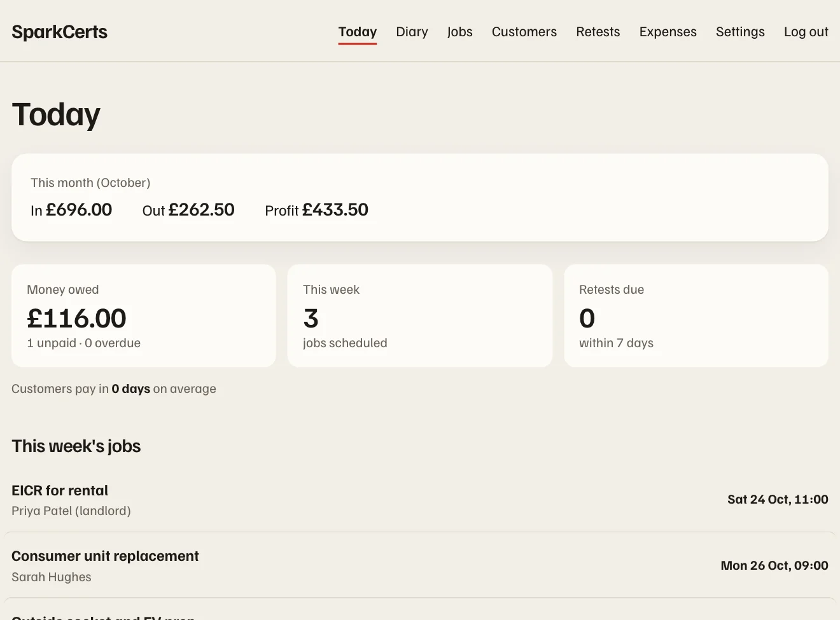The height and width of the screenshot is (620, 840).
Task: Click the 'within 7 days' text
Action: (x=616, y=343)
